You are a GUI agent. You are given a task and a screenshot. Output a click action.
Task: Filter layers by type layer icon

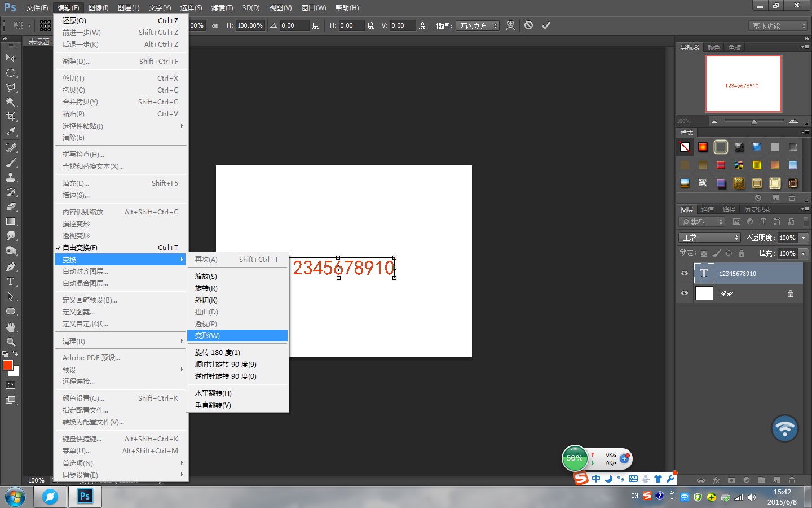coord(764,222)
